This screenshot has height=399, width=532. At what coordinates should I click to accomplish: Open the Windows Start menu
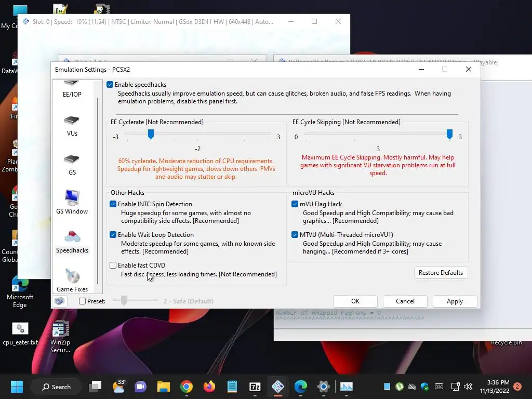17,387
